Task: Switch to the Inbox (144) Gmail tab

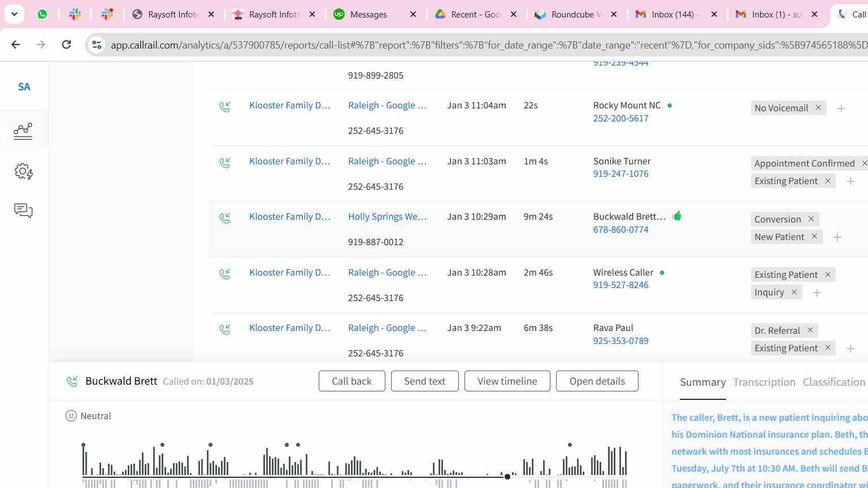Action: pyautogui.click(x=675, y=14)
